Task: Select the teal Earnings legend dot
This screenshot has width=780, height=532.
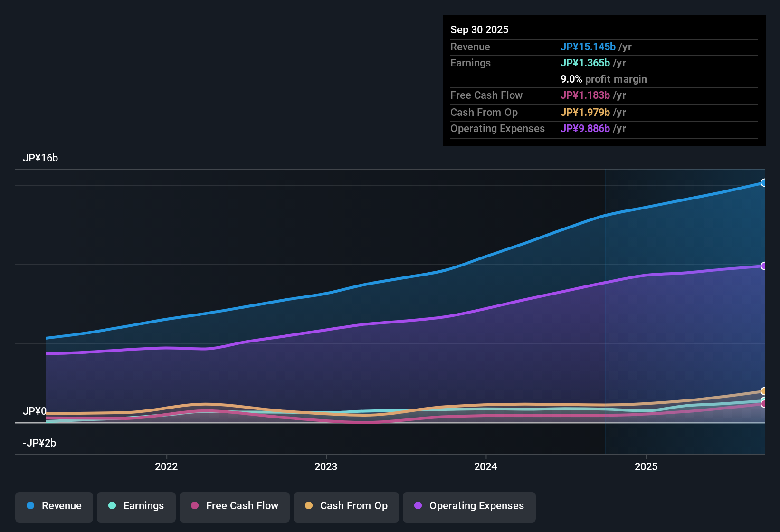Action: (x=112, y=506)
